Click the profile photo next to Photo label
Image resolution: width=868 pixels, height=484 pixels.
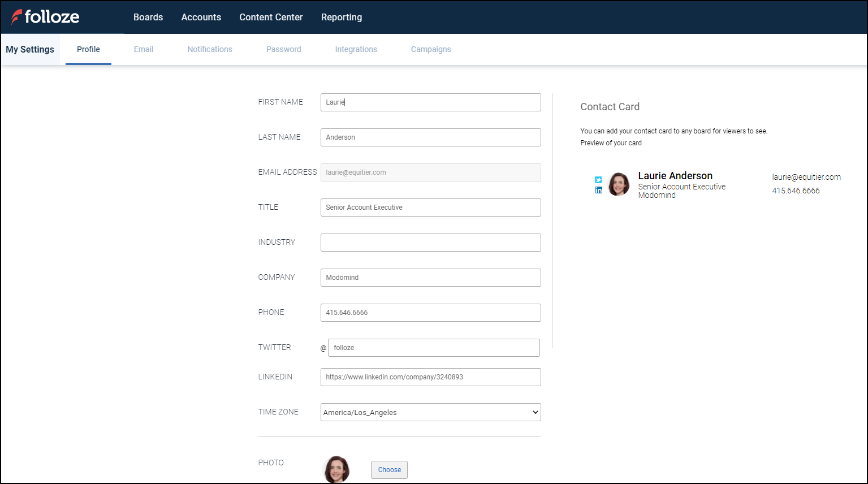click(336, 469)
